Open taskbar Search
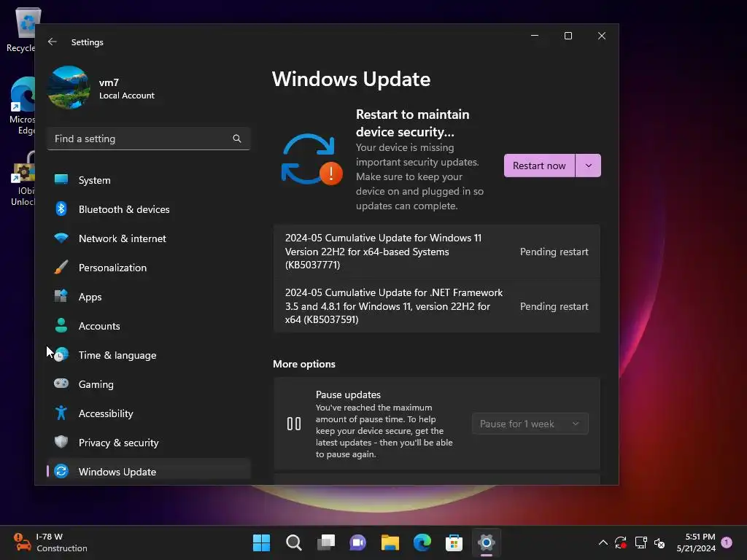This screenshot has width=747, height=560. [294, 542]
